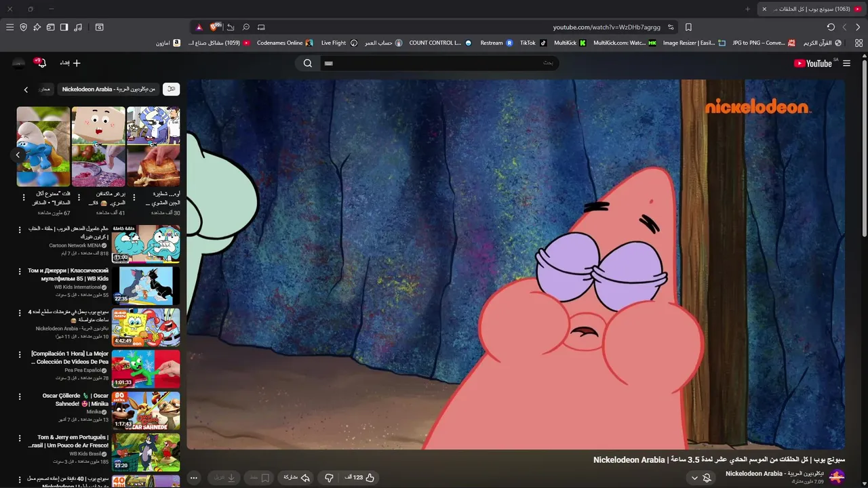Show more filter chips with the chevron
Image resolution: width=868 pixels, height=488 pixels.
(x=26, y=89)
